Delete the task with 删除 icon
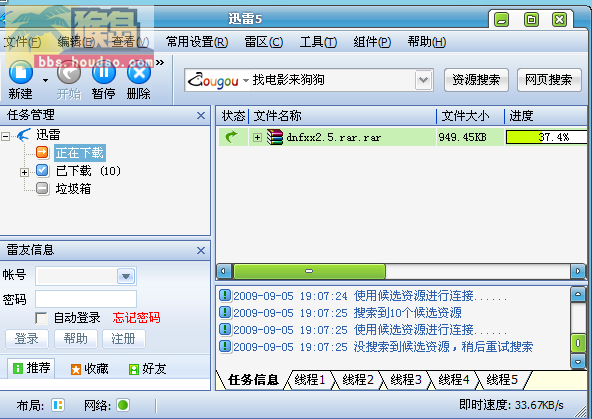This screenshot has height=419, width=592. (139, 73)
